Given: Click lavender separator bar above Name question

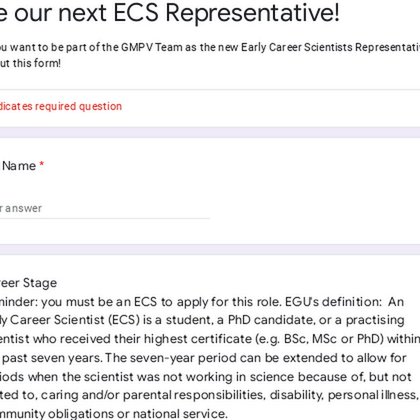Looking at the screenshot, I should (x=210, y=133).
